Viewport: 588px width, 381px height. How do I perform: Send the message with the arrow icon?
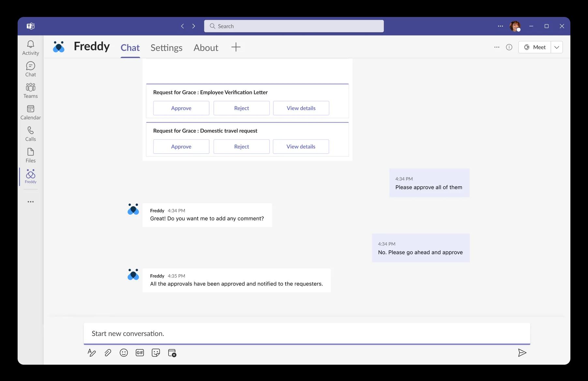click(x=522, y=353)
